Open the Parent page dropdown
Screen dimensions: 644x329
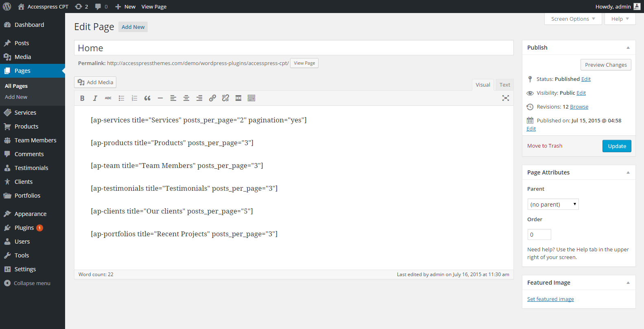(x=553, y=204)
